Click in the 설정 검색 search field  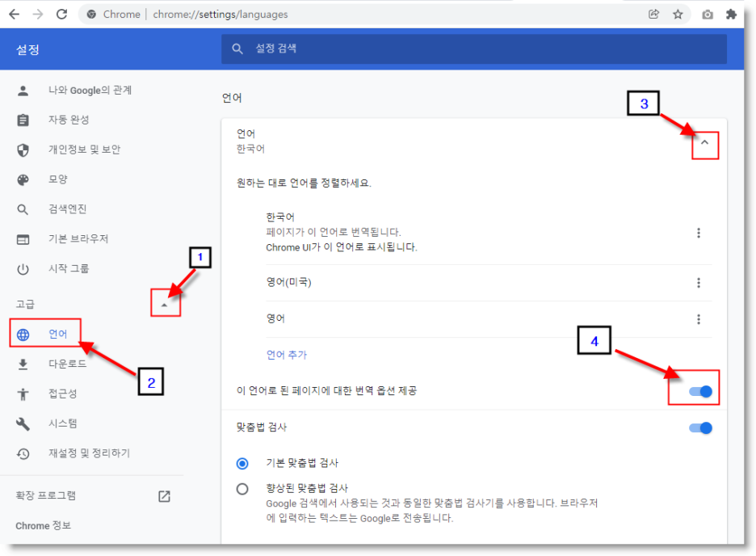(474, 48)
